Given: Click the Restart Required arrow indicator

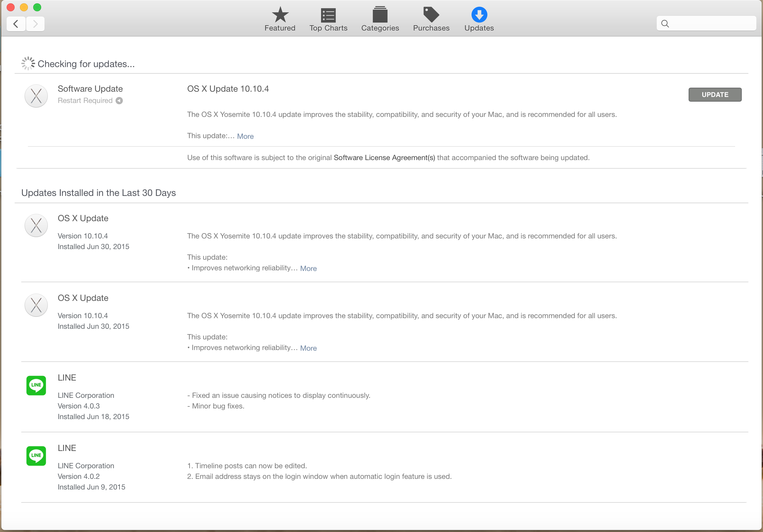Looking at the screenshot, I should pos(119,101).
